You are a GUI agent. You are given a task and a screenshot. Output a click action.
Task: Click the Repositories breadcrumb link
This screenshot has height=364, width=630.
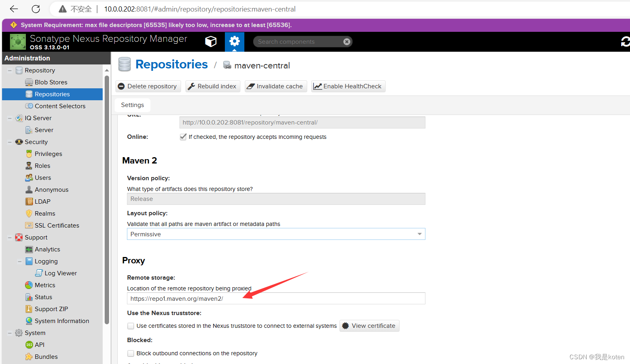(172, 64)
